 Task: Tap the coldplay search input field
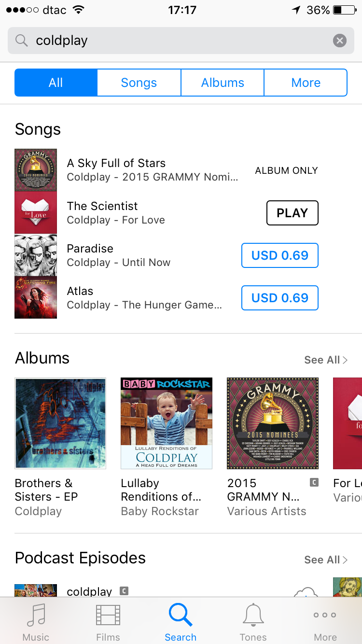(181, 41)
